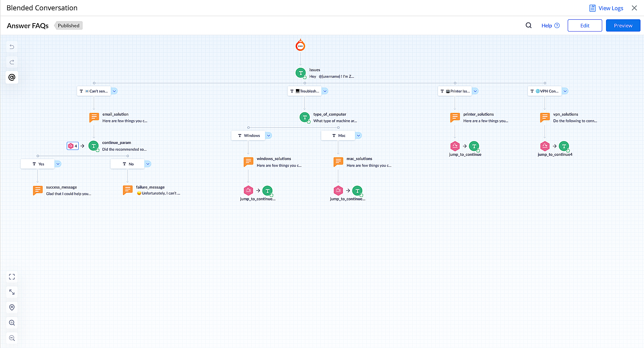Click the Preview button
Image resolution: width=644 pixels, height=348 pixels.
click(623, 25)
